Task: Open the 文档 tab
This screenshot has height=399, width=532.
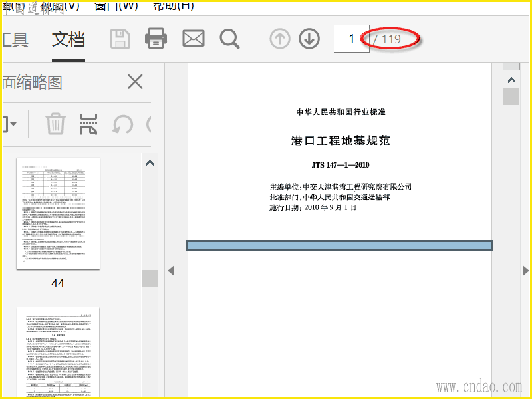Action: pos(68,39)
